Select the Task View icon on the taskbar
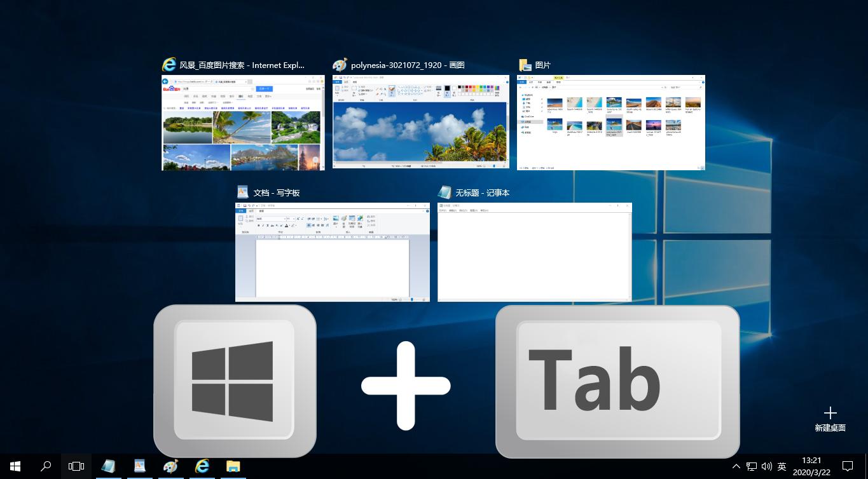This screenshot has width=868, height=479. tap(76, 466)
